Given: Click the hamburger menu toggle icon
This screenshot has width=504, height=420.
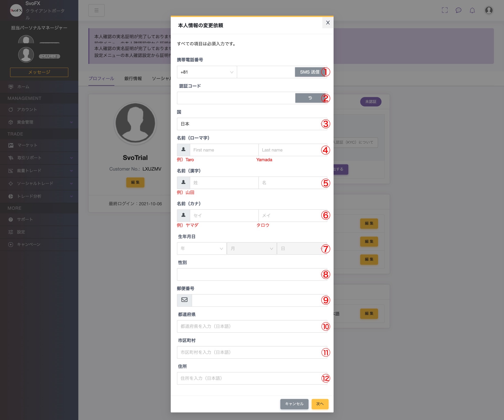Looking at the screenshot, I should coord(96,10).
